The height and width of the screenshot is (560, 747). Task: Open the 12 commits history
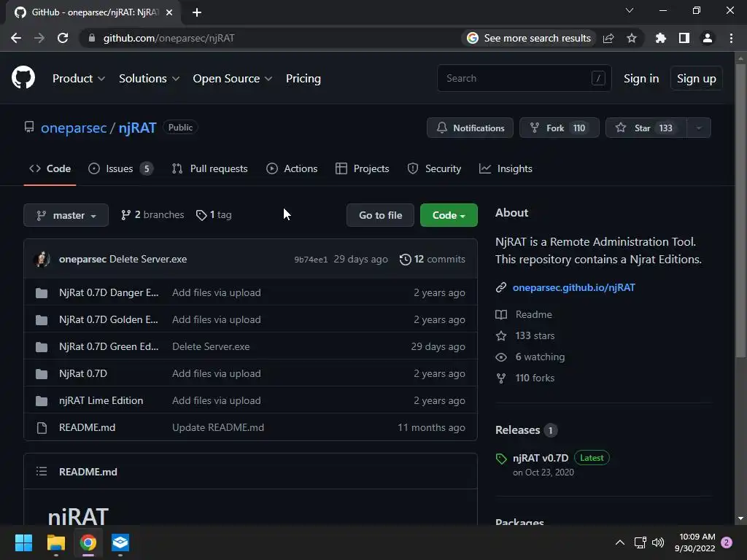tap(433, 259)
